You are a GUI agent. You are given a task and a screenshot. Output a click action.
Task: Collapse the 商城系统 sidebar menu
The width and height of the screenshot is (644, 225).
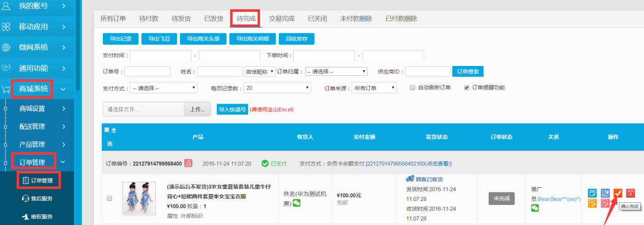pyautogui.click(x=38, y=89)
